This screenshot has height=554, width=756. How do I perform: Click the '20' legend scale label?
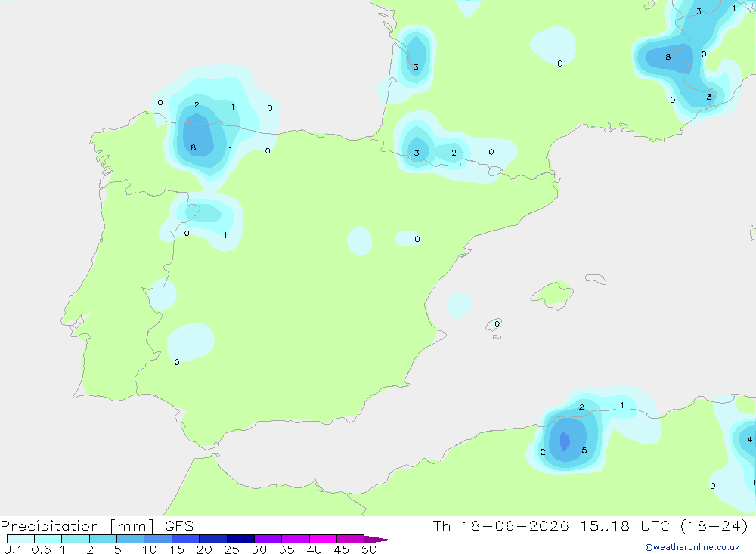pyautogui.click(x=204, y=549)
